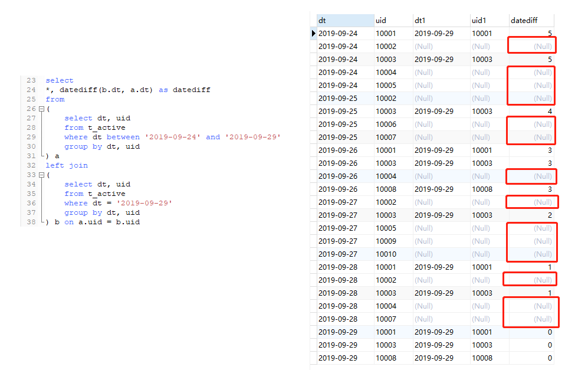The width and height of the screenshot is (588, 383).
Task: Click the '2019-09-24' string on line 29
Action: (172, 137)
